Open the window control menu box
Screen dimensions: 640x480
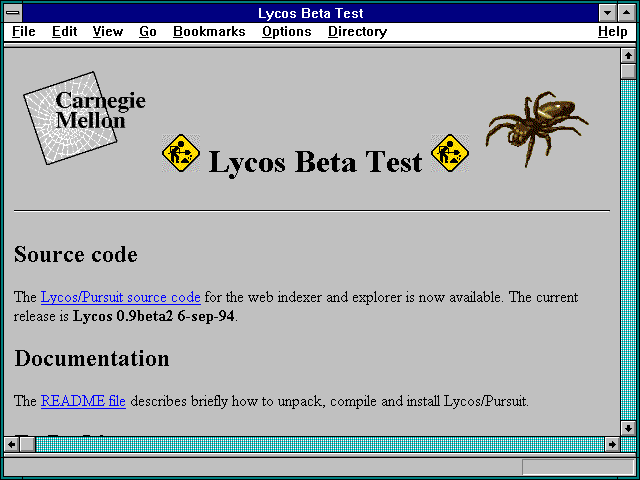point(13,13)
